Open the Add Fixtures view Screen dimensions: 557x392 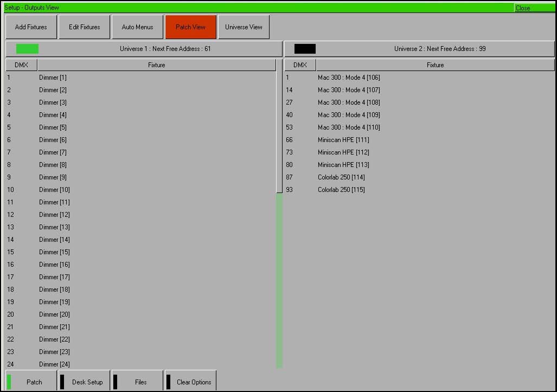pos(31,27)
